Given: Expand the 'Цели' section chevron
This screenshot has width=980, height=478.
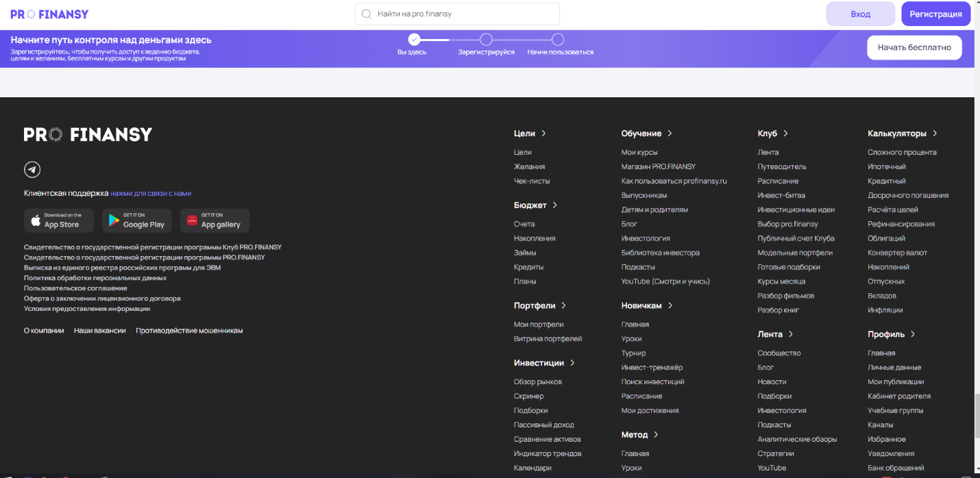Looking at the screenshot, I should pos(543,134).
